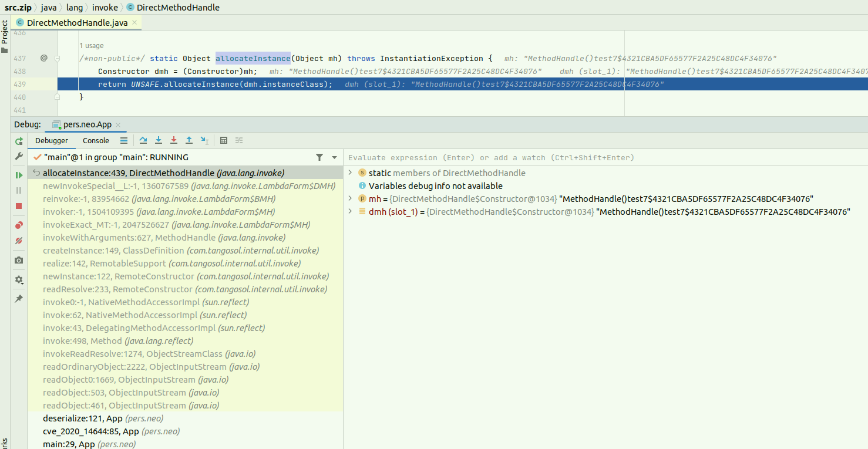Switch to the Console tab
This screenshot has height=449, width=868.
tap(96, 141)
